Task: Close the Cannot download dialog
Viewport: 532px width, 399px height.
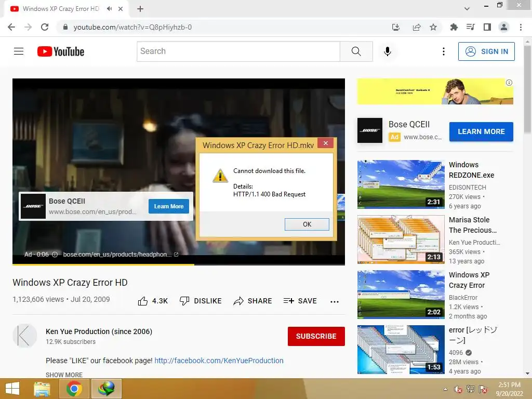Action: pyautogui.click(x=325, y=143)
